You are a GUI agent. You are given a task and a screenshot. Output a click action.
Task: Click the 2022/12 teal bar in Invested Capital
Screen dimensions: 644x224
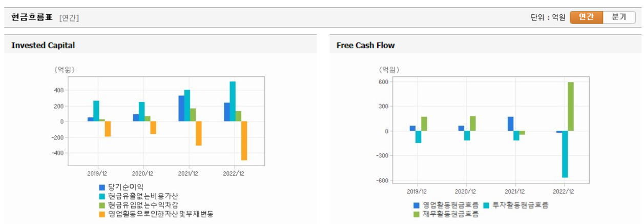pyautogui.click(x=233, y=101)
